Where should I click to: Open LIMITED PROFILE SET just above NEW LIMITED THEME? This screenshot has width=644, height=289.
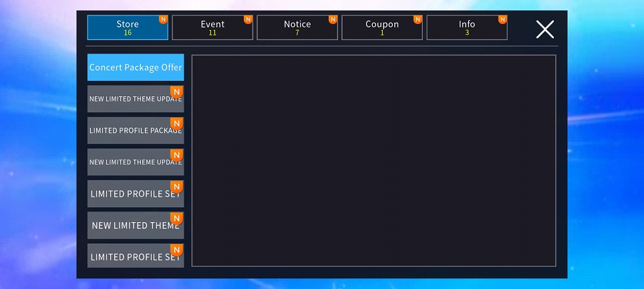tap(136, 194)
